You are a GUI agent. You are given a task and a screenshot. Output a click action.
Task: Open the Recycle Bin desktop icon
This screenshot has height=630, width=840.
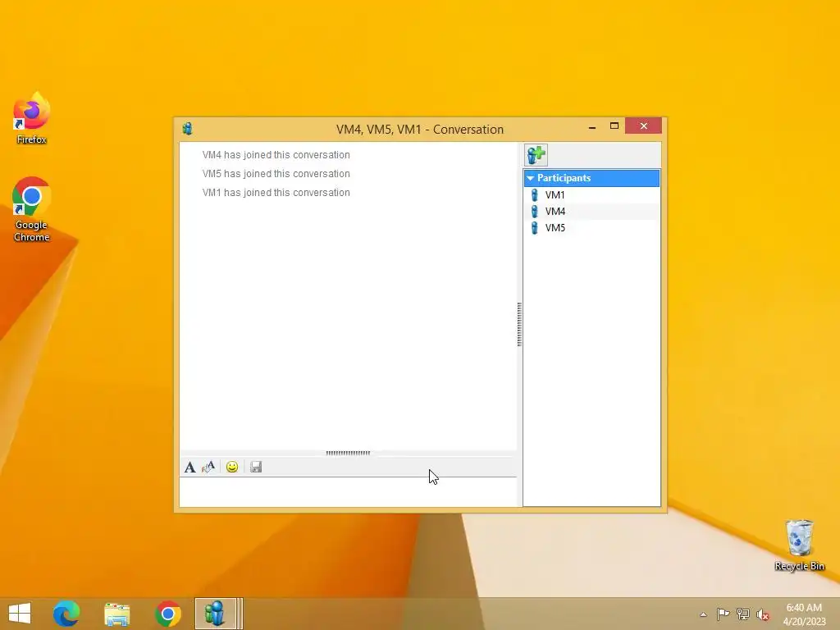click(799, 546)
